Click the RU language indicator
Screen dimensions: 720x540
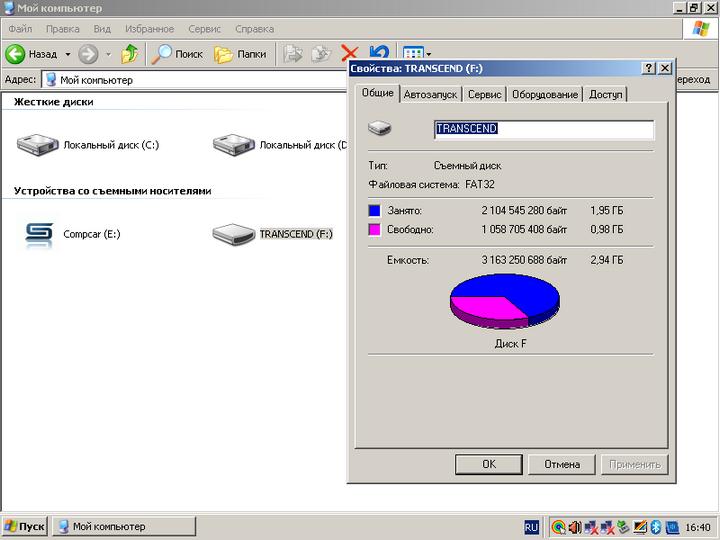tap(531, 527)
